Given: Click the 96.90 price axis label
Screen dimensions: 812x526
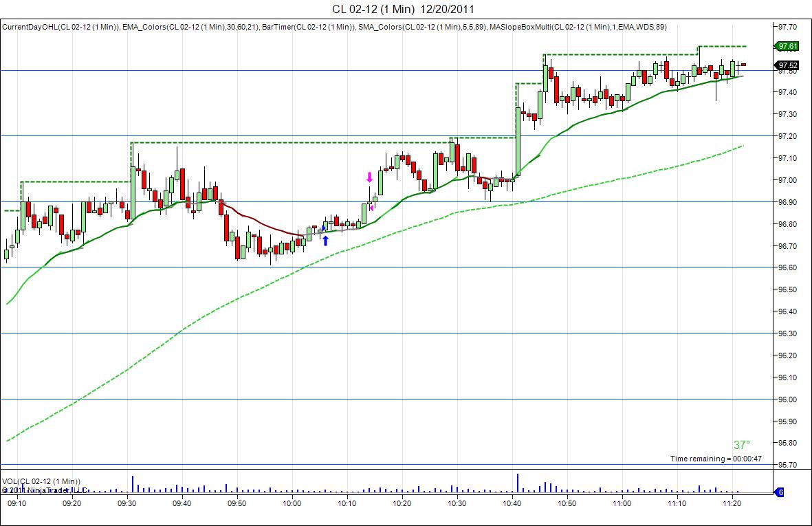Looking at the screenshot, I should click(x=788, y=202).
